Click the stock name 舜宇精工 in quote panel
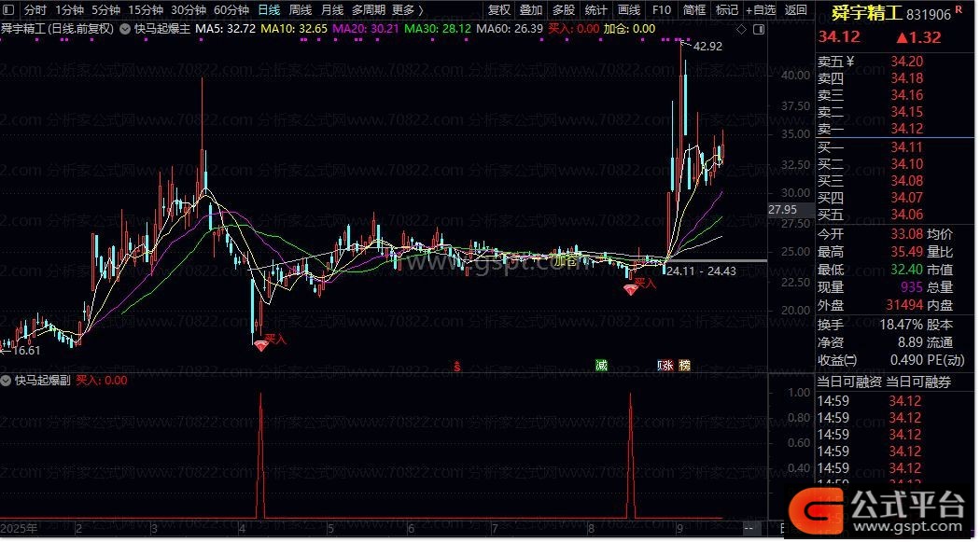 (867, 13)
